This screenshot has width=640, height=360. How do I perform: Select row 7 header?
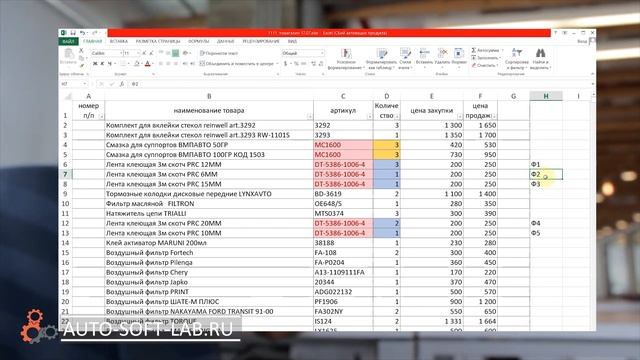[x=65, y=174]
